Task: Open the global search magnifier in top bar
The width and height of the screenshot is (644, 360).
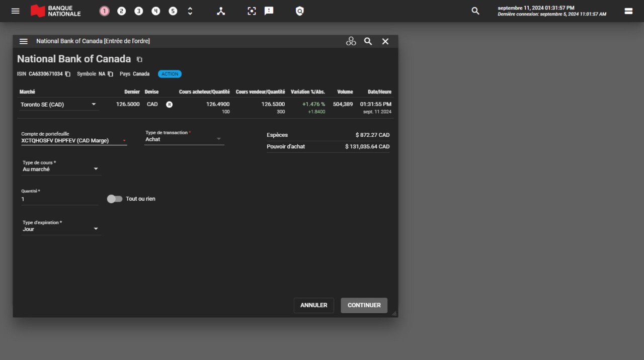Action: (475, 11)
